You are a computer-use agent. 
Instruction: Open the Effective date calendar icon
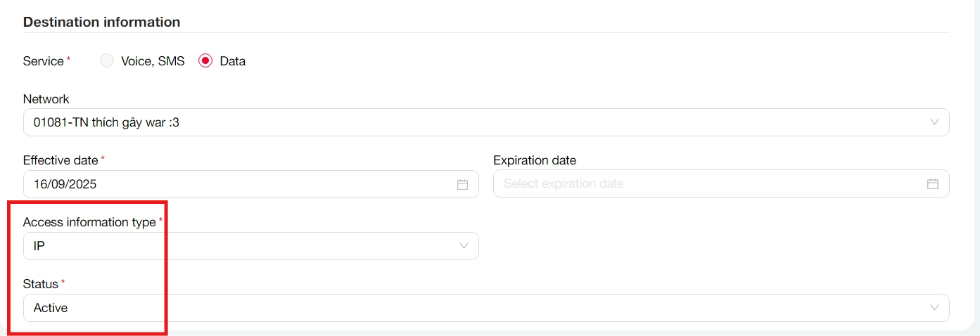[x=462, y=184]
